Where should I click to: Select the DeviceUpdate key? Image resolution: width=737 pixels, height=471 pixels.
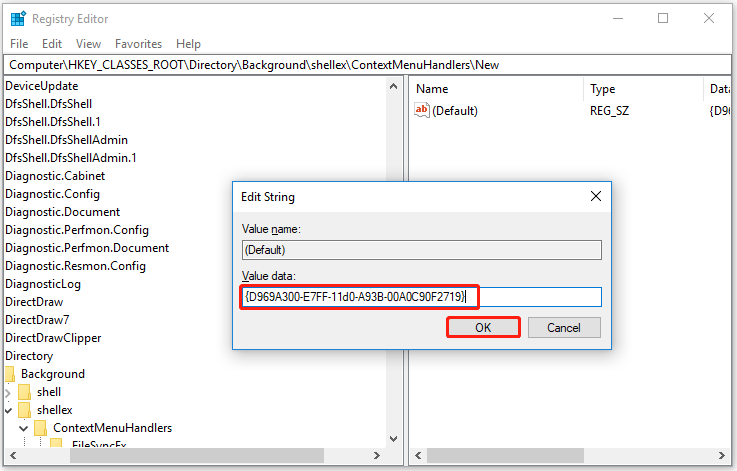(x=42, y=86)
